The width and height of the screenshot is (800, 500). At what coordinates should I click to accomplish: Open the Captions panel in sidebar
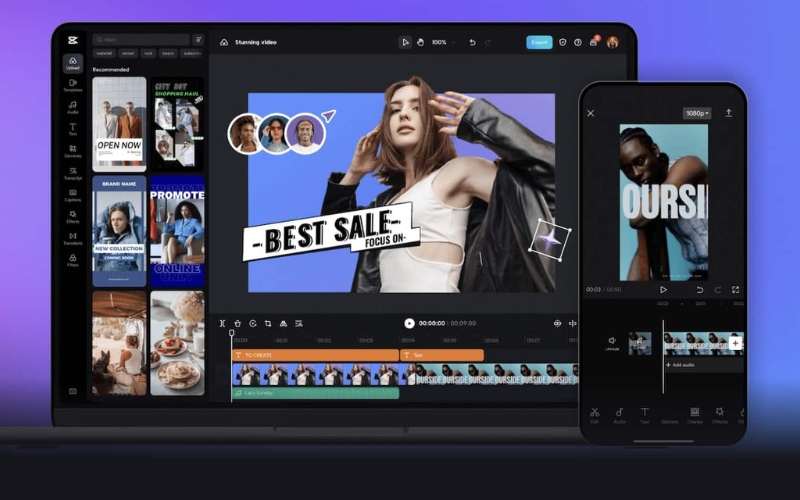click(x=72, y=195)
